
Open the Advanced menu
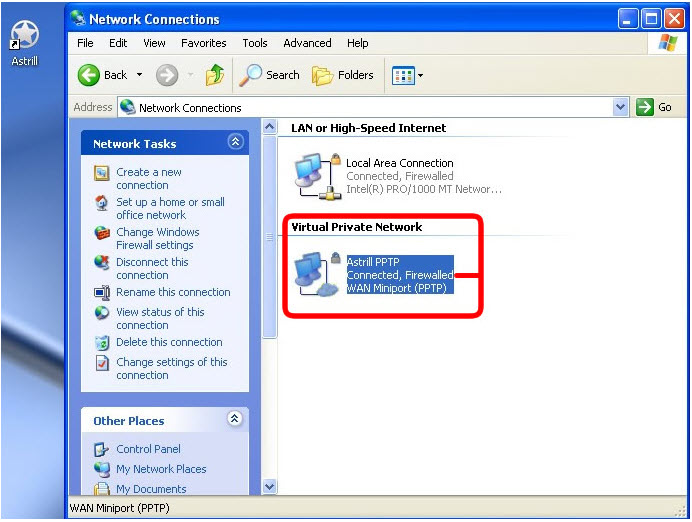tap(307, 43)
